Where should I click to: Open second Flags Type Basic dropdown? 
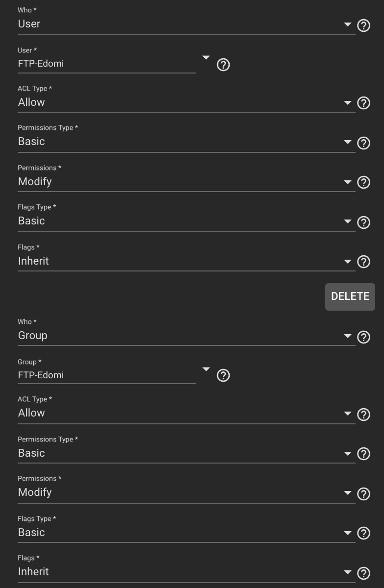point(186,533)
